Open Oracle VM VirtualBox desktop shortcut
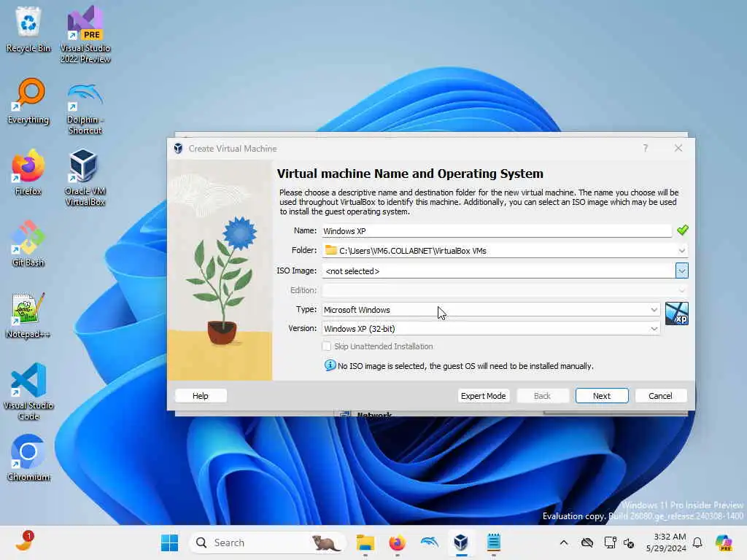The image size is (747, 560). click(x=85, y=177)
